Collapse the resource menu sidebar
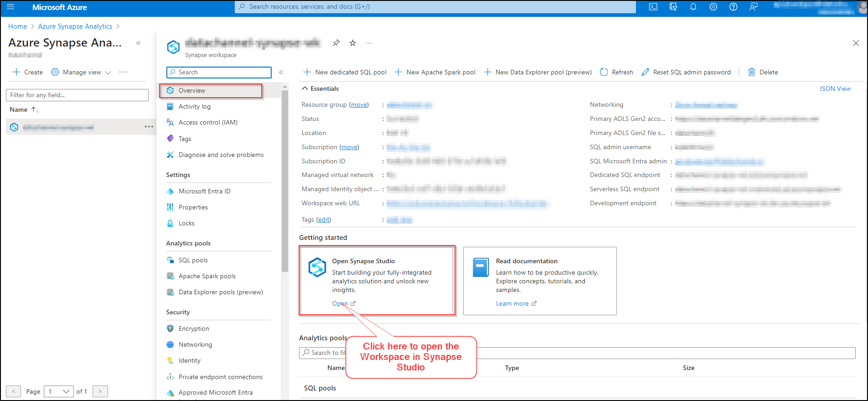Screen dimensions: 868x401 coord(281,72)
